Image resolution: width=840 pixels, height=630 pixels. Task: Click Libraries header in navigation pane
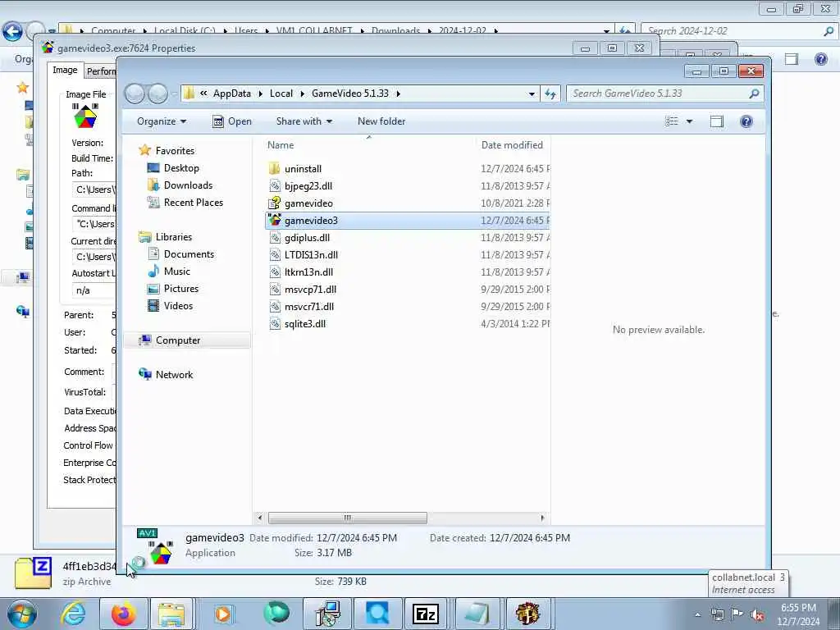click(174, 237)
